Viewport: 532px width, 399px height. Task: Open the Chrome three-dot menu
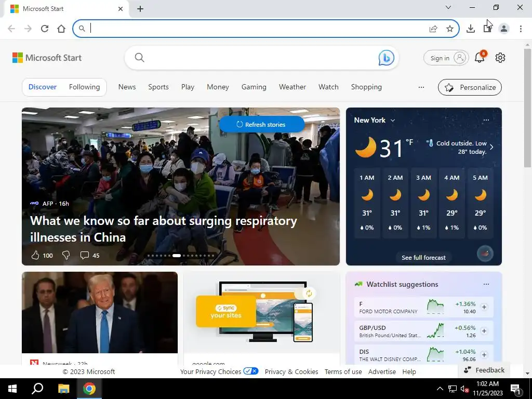[521, 29]
